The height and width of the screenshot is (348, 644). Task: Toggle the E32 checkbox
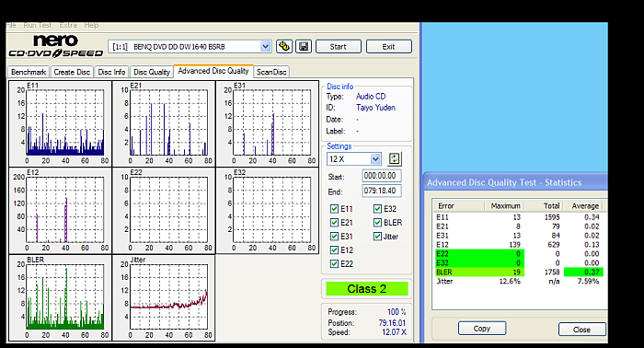[x=377, y=209]
